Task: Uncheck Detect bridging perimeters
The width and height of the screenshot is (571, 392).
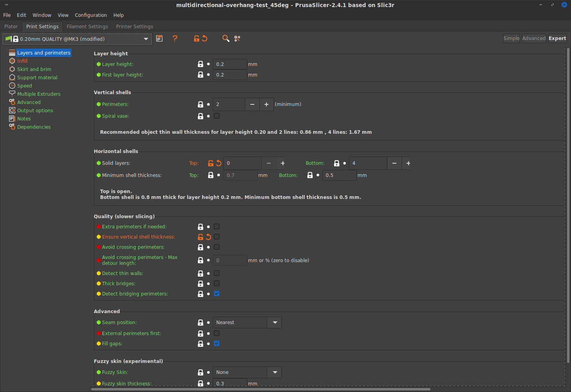Action: point(217,294)
